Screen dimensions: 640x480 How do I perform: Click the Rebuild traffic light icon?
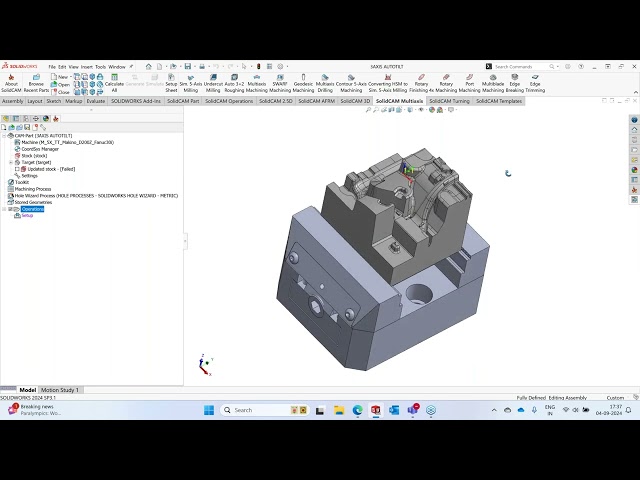258,66
